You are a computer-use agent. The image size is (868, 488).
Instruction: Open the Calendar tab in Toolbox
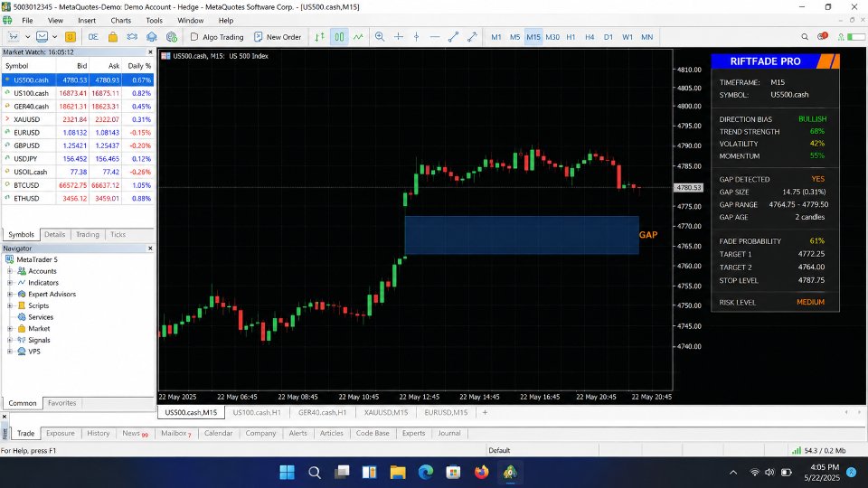[218, 433]
